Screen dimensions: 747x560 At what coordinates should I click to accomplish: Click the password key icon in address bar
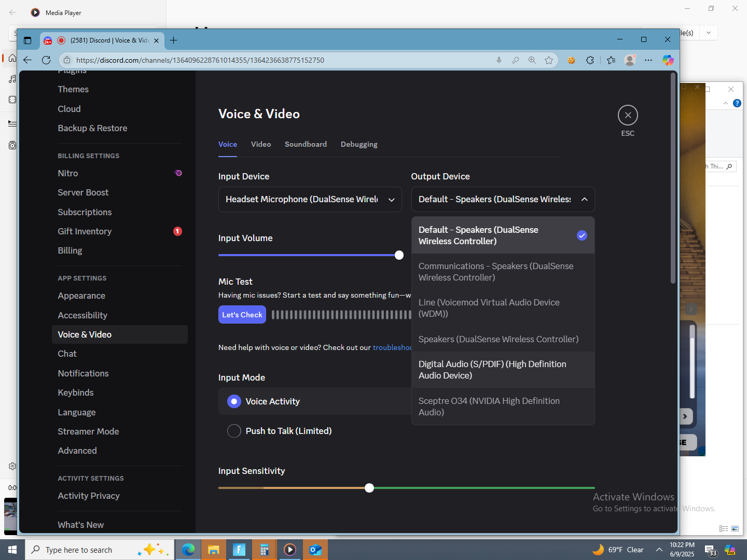[516, 60]
